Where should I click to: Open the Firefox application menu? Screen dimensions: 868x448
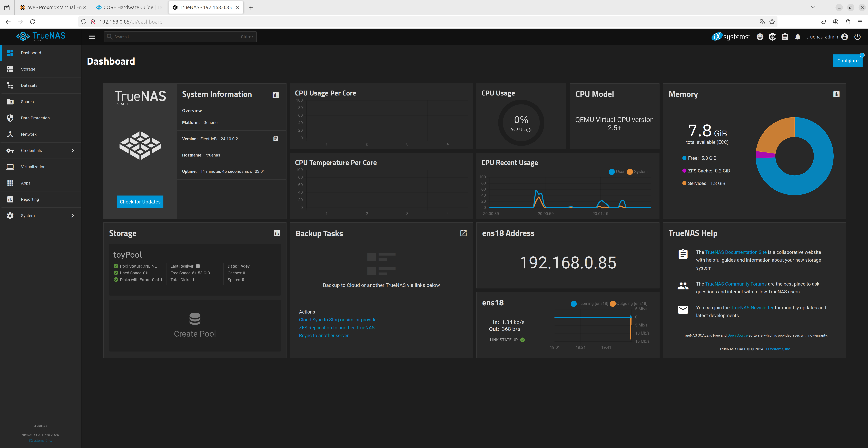pyautogui.click(x=860, y=22)
